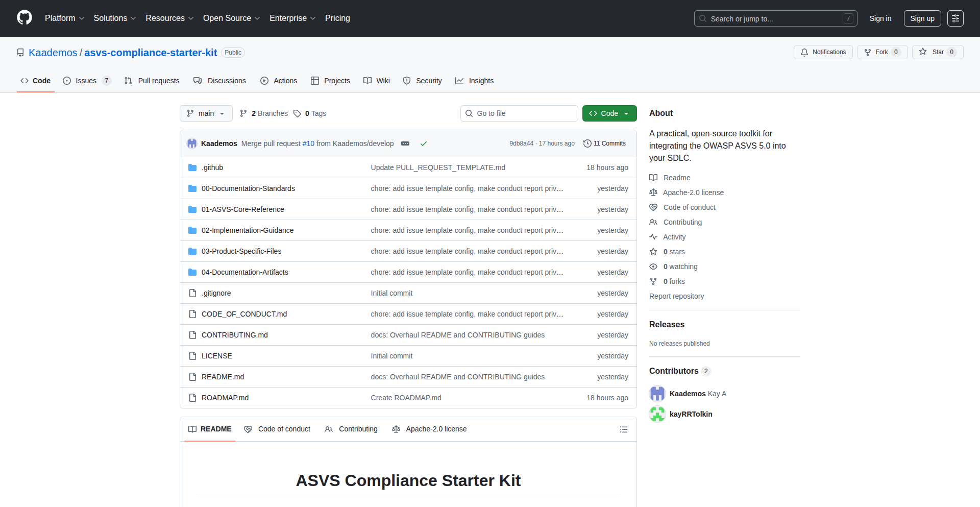Click the ellipsis commit details icon

pyautogui.click(x=405, y=143)
